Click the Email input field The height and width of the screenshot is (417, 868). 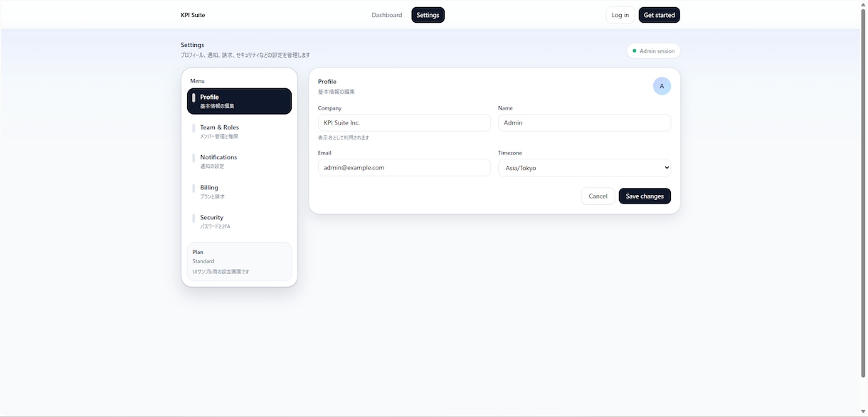tap(404, 167)
